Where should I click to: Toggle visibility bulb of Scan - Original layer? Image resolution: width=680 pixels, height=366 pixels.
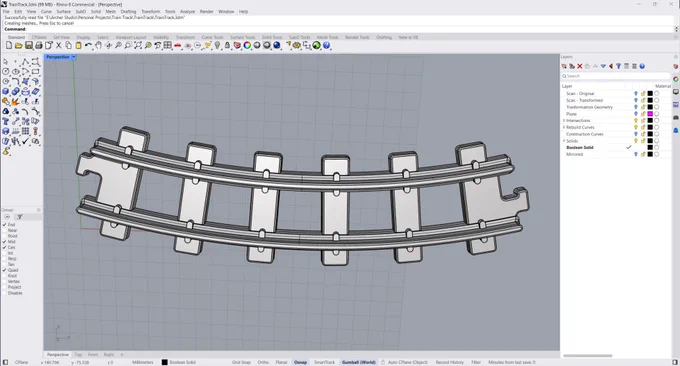point(636,94)
